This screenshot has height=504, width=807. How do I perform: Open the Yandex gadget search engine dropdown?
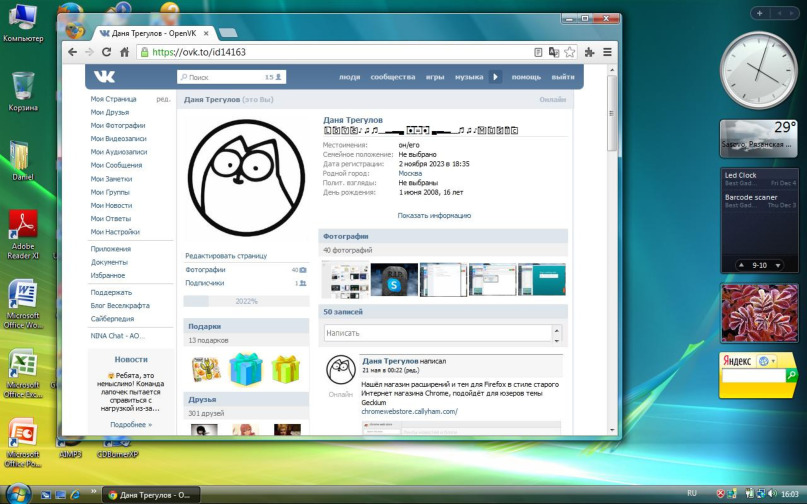[770, 361]
